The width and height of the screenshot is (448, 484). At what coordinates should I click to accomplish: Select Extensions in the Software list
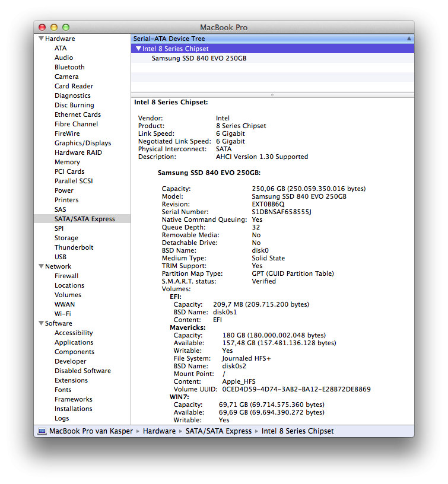coord(71,380)
